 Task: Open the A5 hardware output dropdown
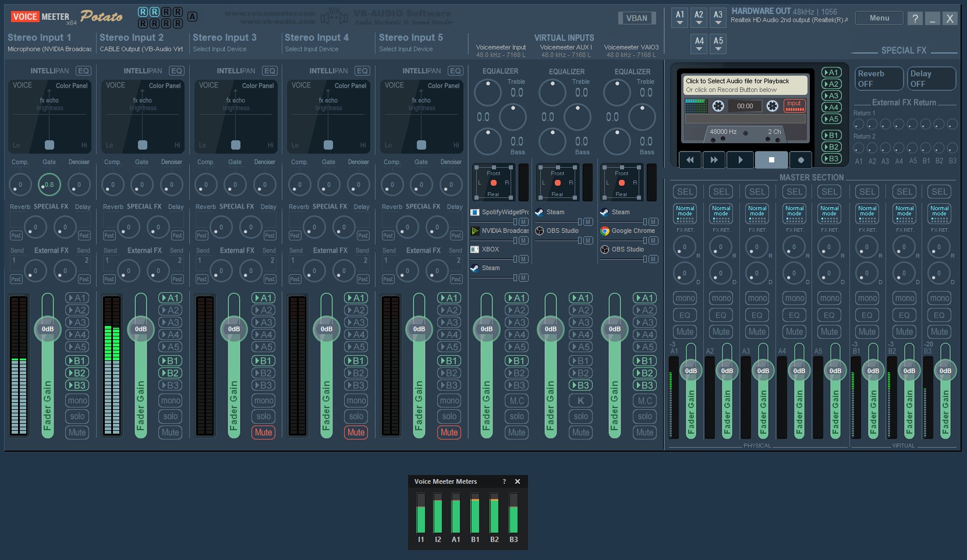click(718, 44)
